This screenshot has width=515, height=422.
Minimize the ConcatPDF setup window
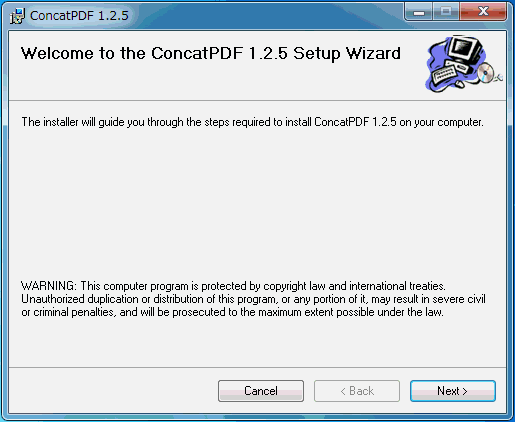pos(419,12)
